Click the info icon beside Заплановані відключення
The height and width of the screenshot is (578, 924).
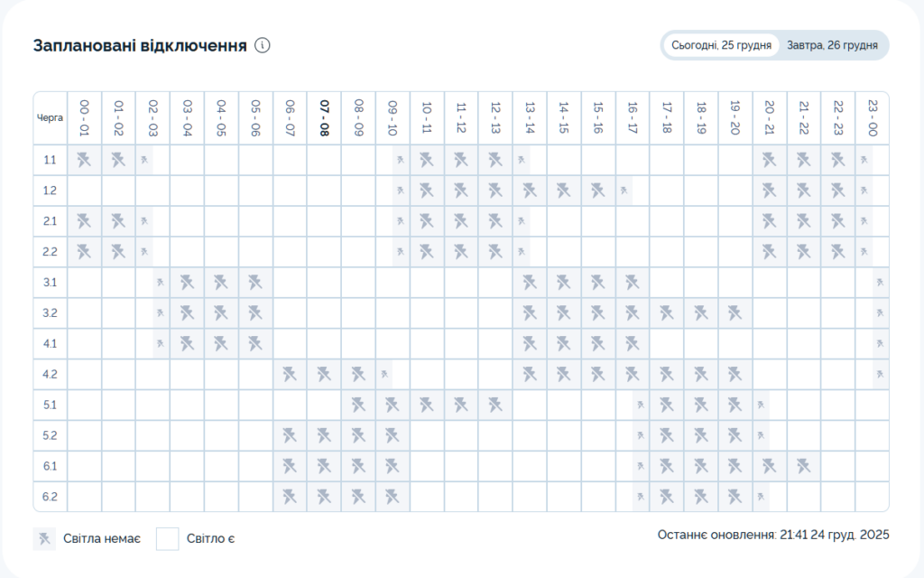(x=263, y=45)
